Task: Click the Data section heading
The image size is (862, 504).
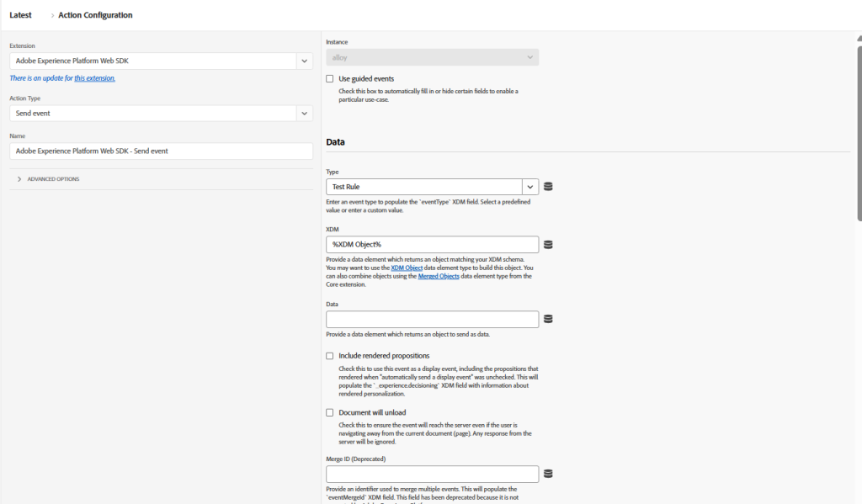Action: 335,142
